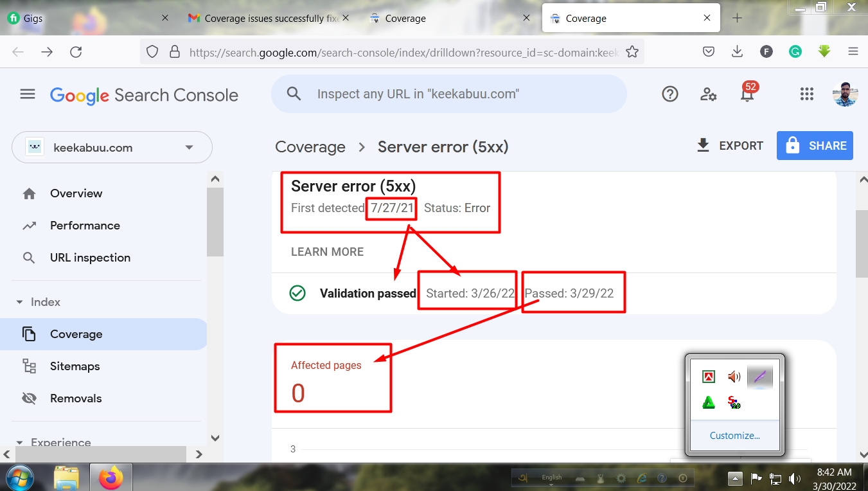868x491 pixels.
Task: Click the inspect any URL search field
Action: click(449, 94)
